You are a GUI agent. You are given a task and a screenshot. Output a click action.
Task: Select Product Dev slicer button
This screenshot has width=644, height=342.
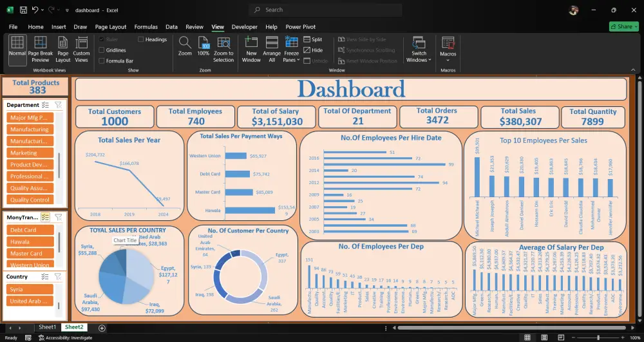(x=30, y=165)
